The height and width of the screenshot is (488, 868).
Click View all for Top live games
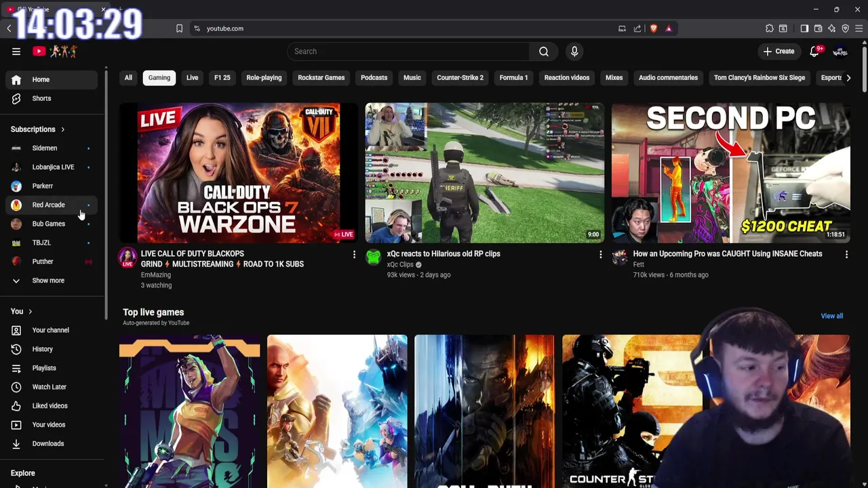coord(832,316)
